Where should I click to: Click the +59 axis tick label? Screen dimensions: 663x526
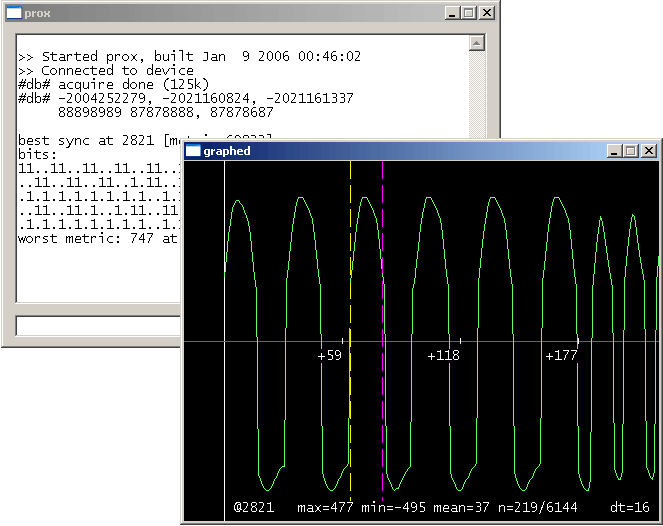pyautogui.click(x=329, y=356)
